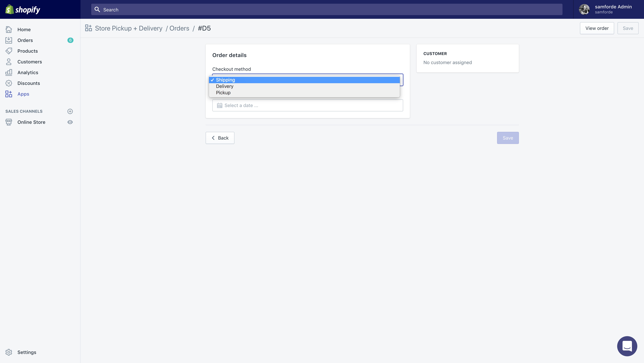The image size is (644, 363).
Task: Click the Home sidebar icon
Action: (x=9, y=30)
